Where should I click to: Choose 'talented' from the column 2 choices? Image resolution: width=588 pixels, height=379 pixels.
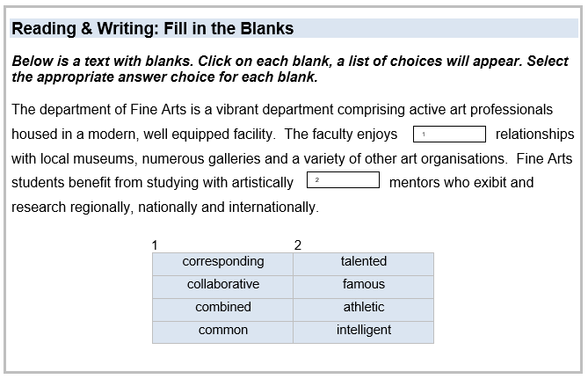tap(364, 262)
